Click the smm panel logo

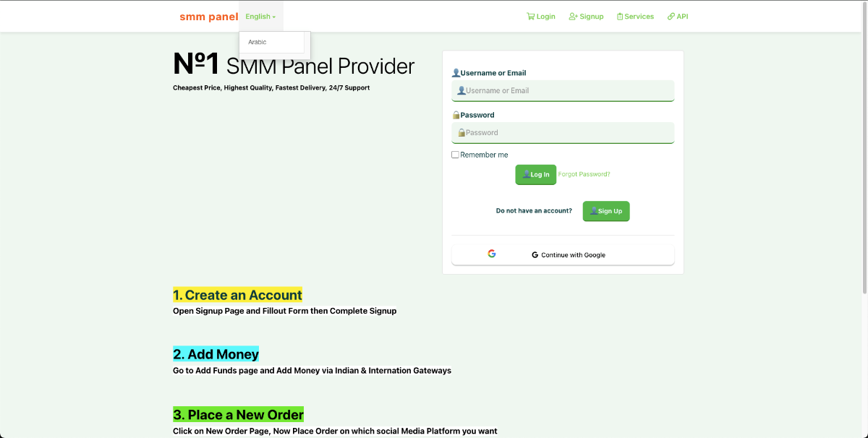tap(209, 16)
